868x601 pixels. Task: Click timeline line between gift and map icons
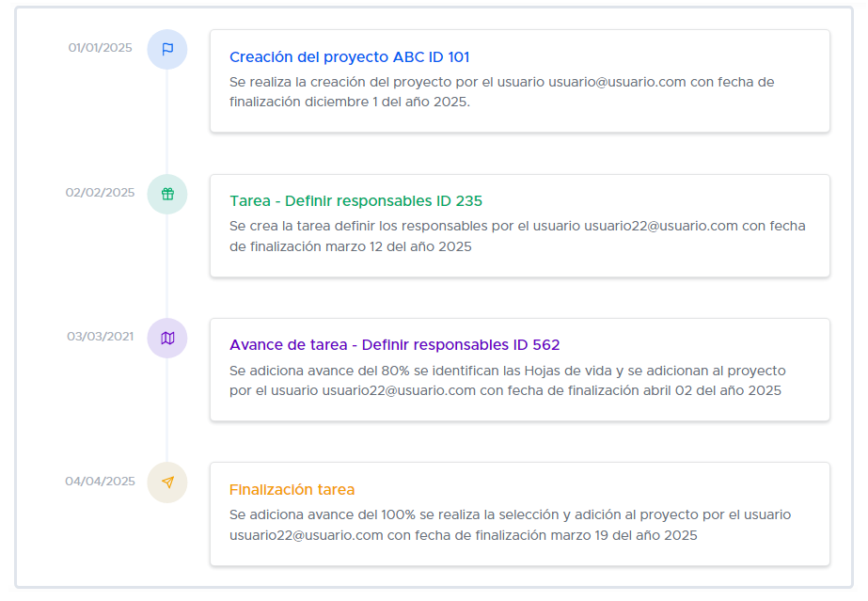(x=167, y=266)
